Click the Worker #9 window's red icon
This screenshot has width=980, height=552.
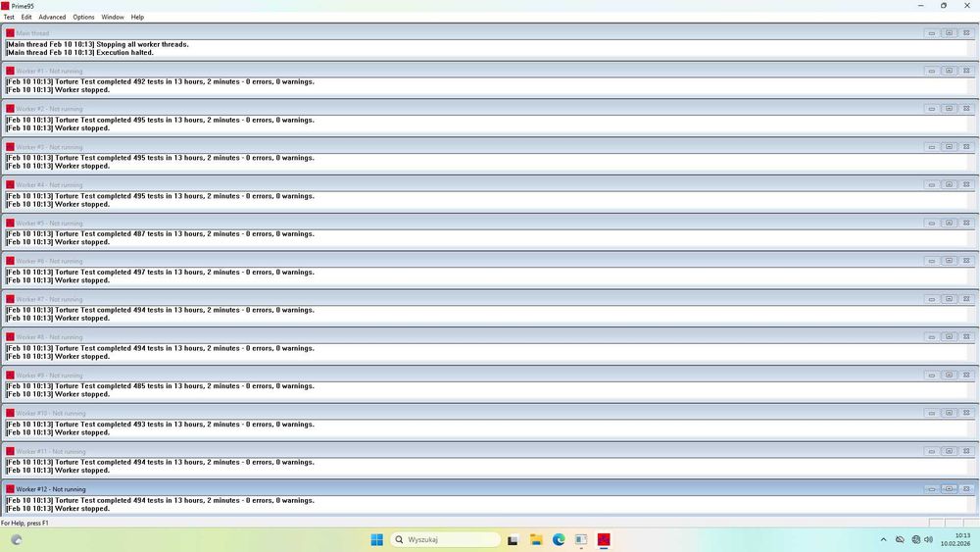point(10,376)
